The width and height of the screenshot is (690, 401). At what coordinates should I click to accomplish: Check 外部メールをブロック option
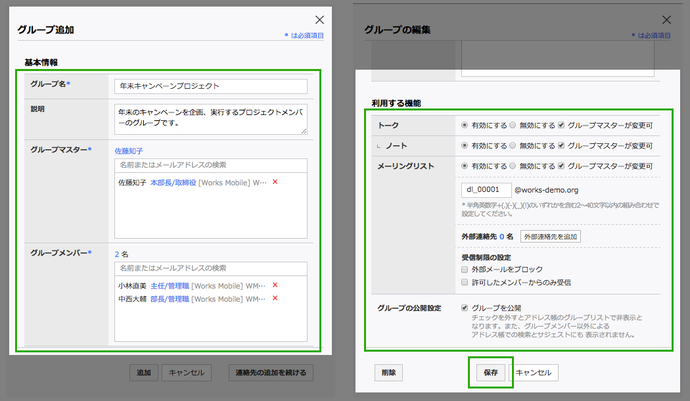pos(465,269)
